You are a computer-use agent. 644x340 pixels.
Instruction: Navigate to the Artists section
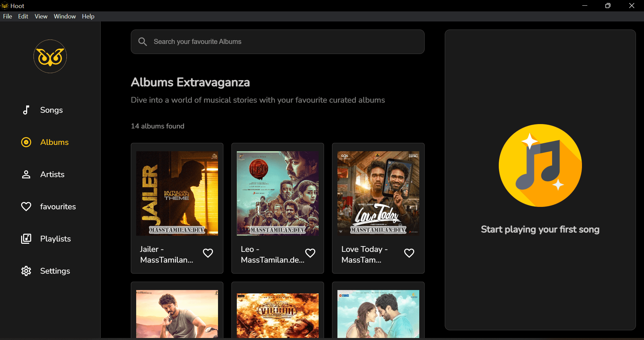click(52, 174)
